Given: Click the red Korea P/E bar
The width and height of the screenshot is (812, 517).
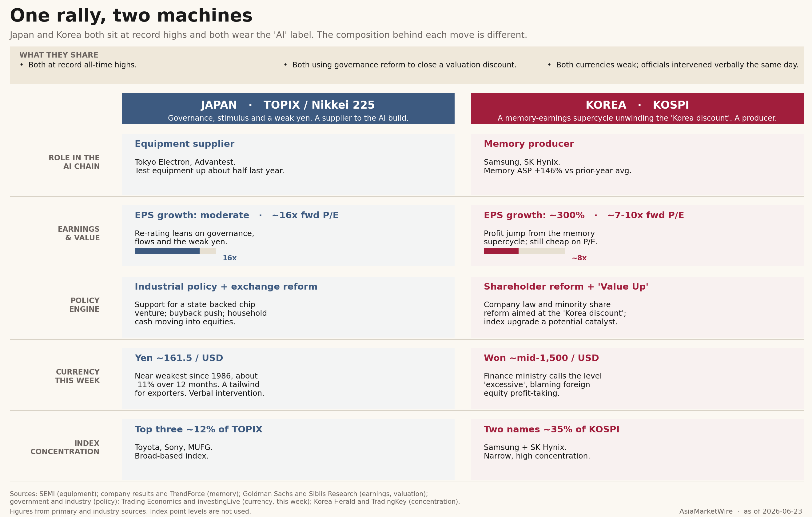Looking at the screenshot, I should click(x=501, y=251).
